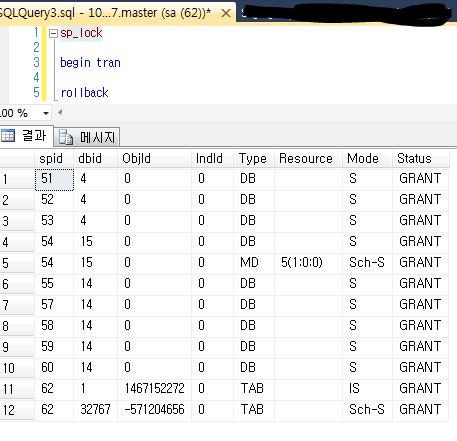
Task: Click dbid cell 32767
Action: point(96,410)
